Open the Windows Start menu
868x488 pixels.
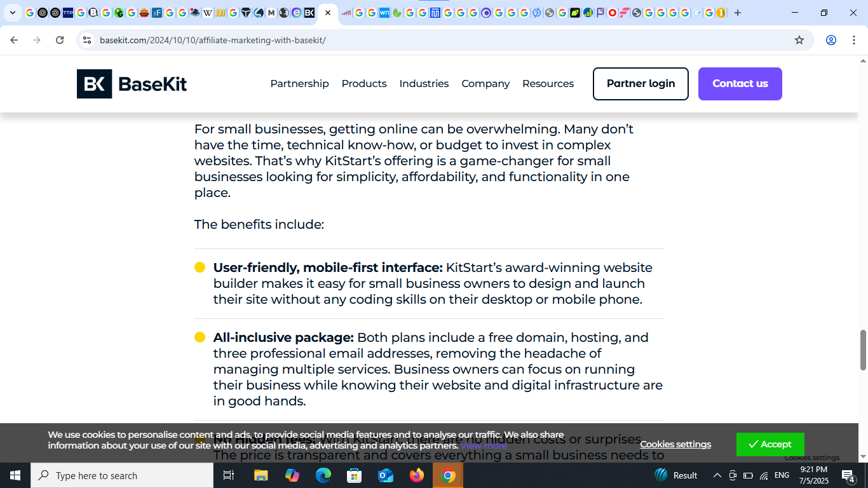15,475
